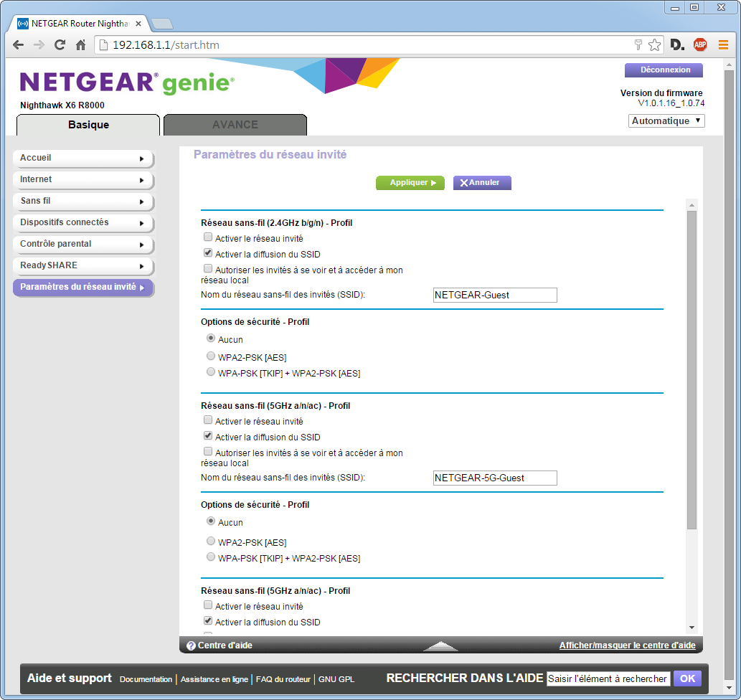741x700 pixels.
Task: Expand the Sans fil sidebar menu
Action: [82, 201]
